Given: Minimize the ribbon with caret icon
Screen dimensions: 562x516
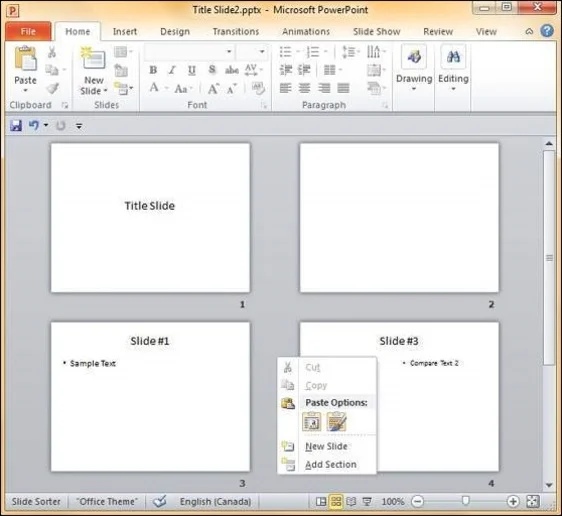Looking at the screenshot, I should (x=529, y=32).
